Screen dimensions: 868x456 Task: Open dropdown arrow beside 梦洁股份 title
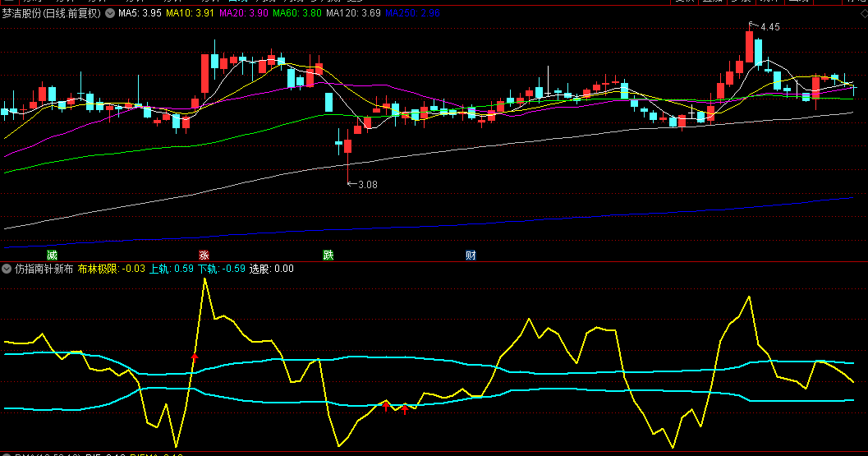[110, 13]
